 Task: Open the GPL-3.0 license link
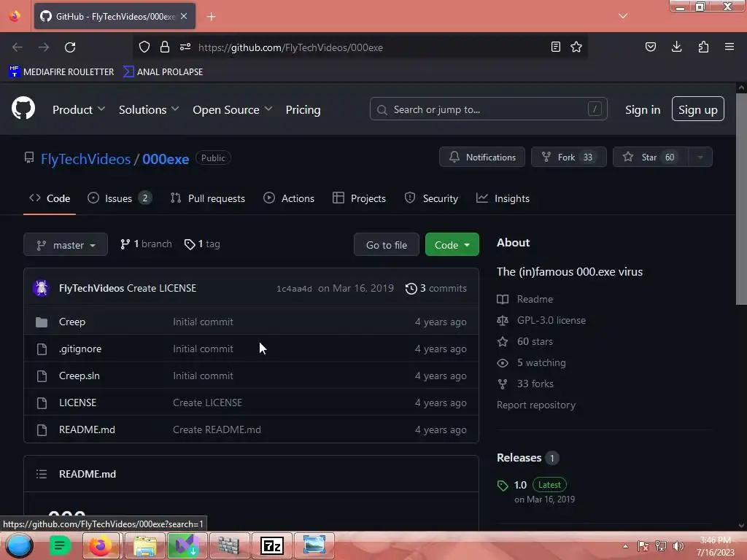point(551,321)
